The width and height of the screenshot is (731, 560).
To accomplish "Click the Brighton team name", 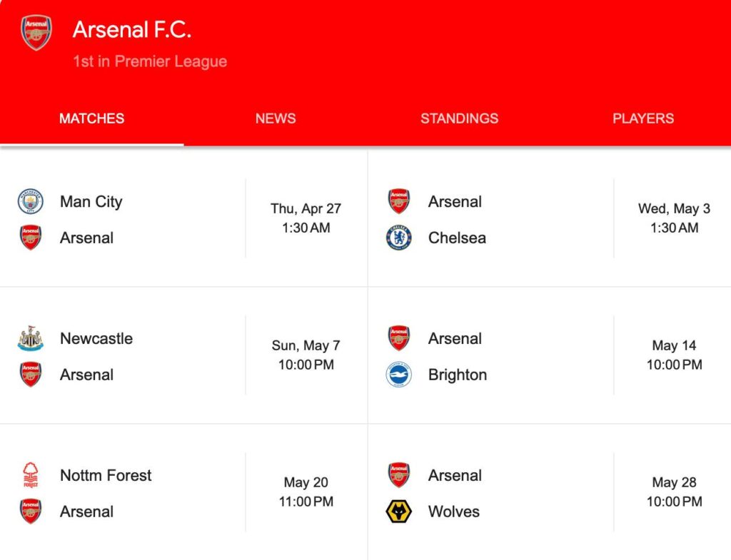I will click(458, 375).
